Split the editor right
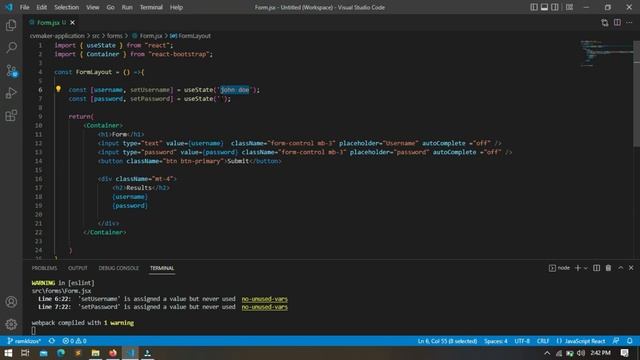This screenshot has height=360, width=640. 617,23
